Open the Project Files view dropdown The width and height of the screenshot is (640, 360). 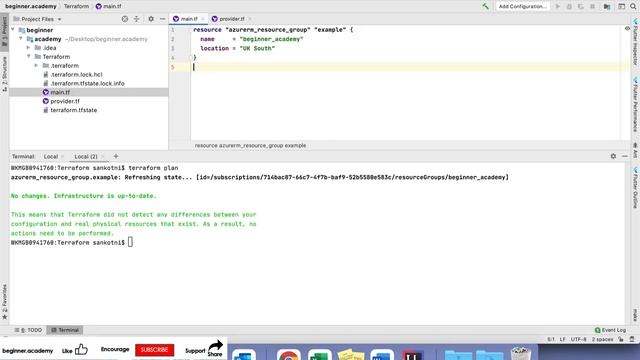(x=38, y=19)
